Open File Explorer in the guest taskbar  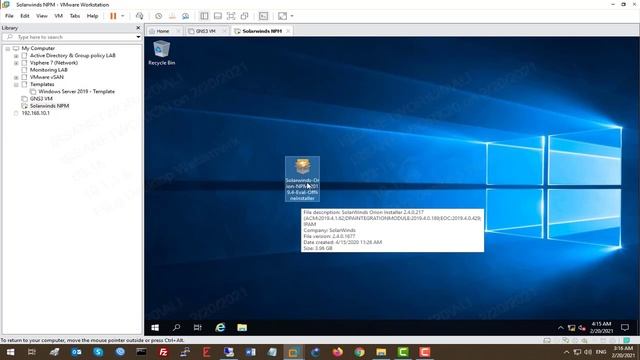pos(242,327)
